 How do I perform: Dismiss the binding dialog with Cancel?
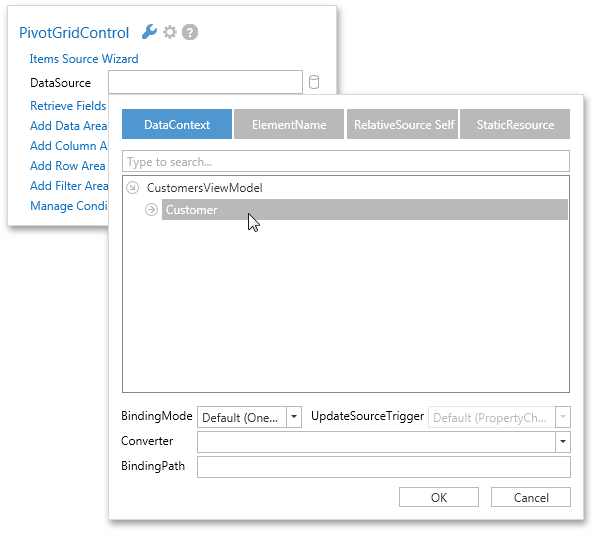[x=531, y=497]
